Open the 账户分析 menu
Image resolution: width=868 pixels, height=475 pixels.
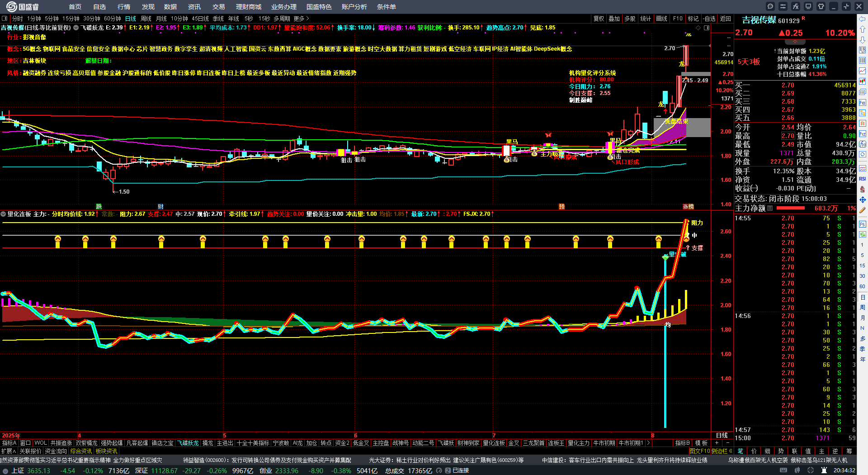[x=354, y=7]
